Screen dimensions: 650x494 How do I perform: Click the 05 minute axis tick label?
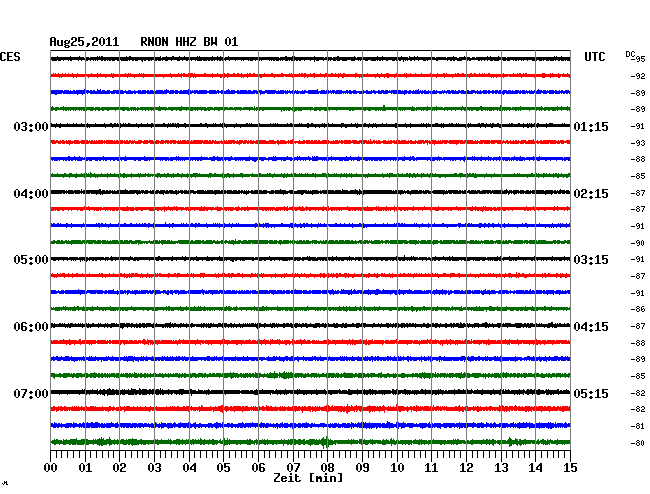pos(223,468)
